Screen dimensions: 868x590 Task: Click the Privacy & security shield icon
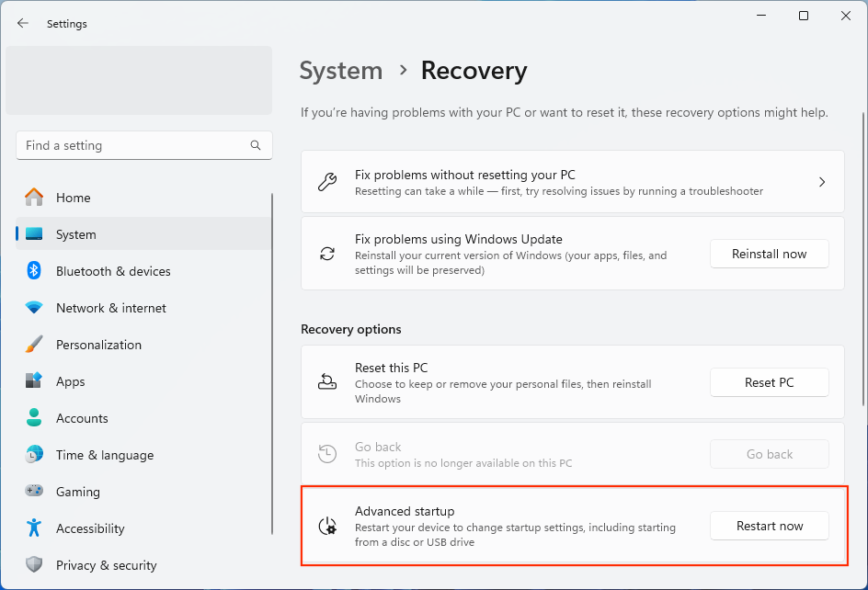(34, 565)
